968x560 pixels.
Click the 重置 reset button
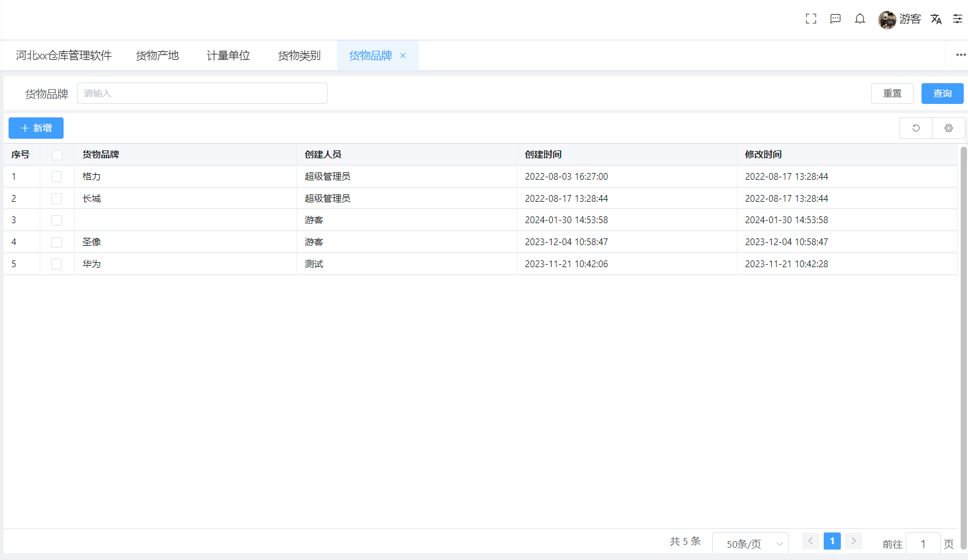[892, 94]
